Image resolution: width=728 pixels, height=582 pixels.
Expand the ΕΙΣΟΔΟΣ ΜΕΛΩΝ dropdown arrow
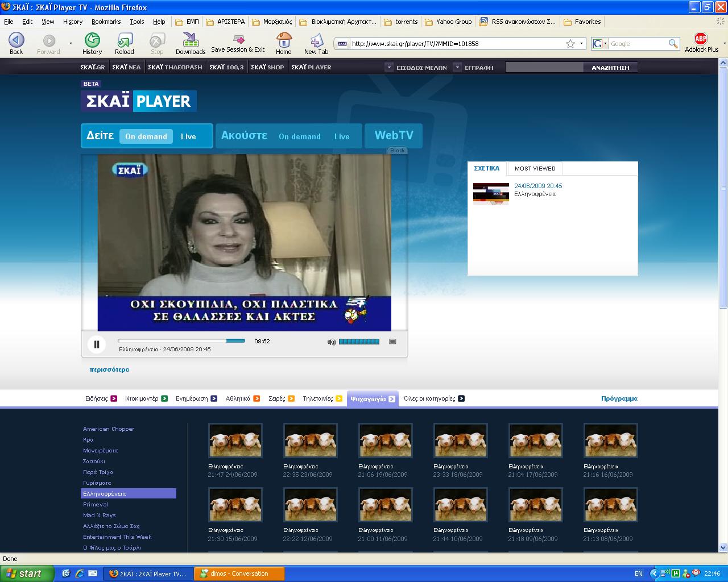pyautogui.click(x=389, y=67)
